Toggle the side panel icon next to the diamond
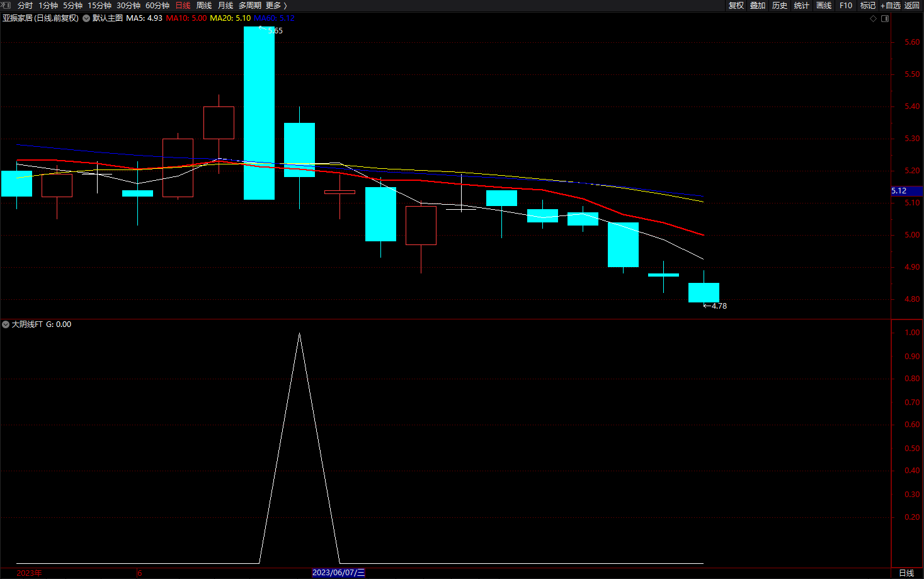This screenshot has width=924, height=579. click(885, 18)
